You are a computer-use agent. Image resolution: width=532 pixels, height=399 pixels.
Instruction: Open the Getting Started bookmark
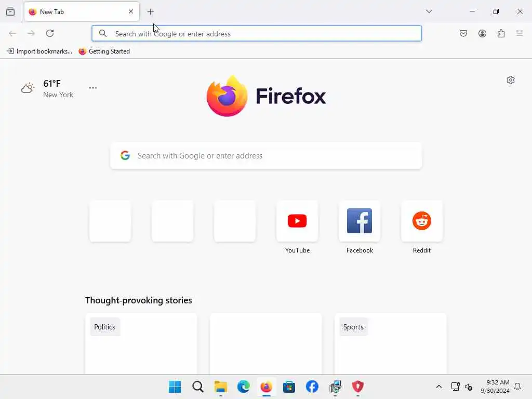pyautogui.click(x=104, y=51)
